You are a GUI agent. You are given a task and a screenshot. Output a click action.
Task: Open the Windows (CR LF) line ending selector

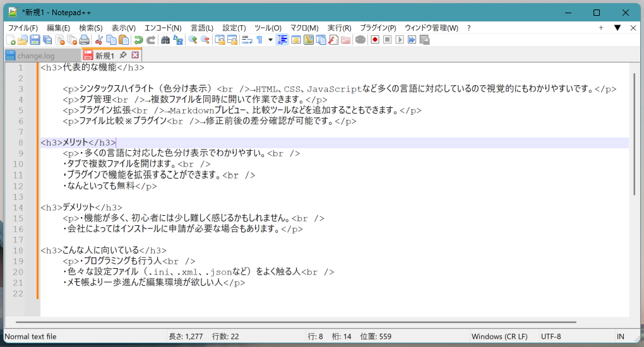[499, 337]
